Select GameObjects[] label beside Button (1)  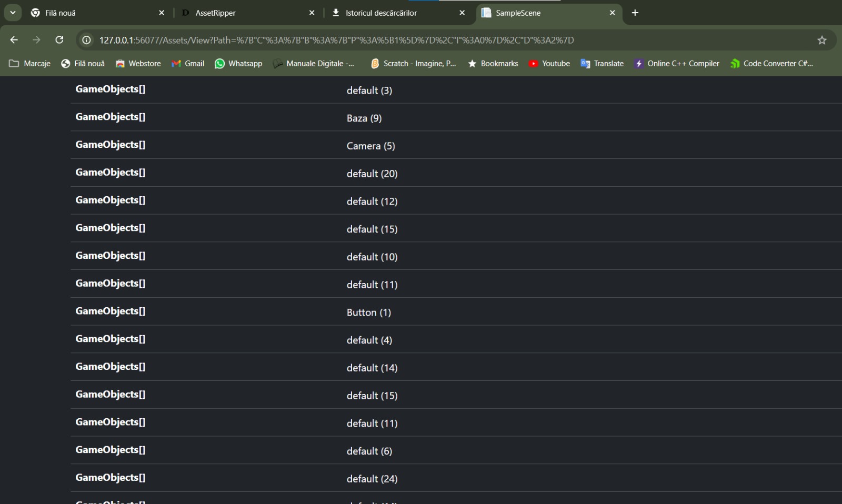point(111,311)
